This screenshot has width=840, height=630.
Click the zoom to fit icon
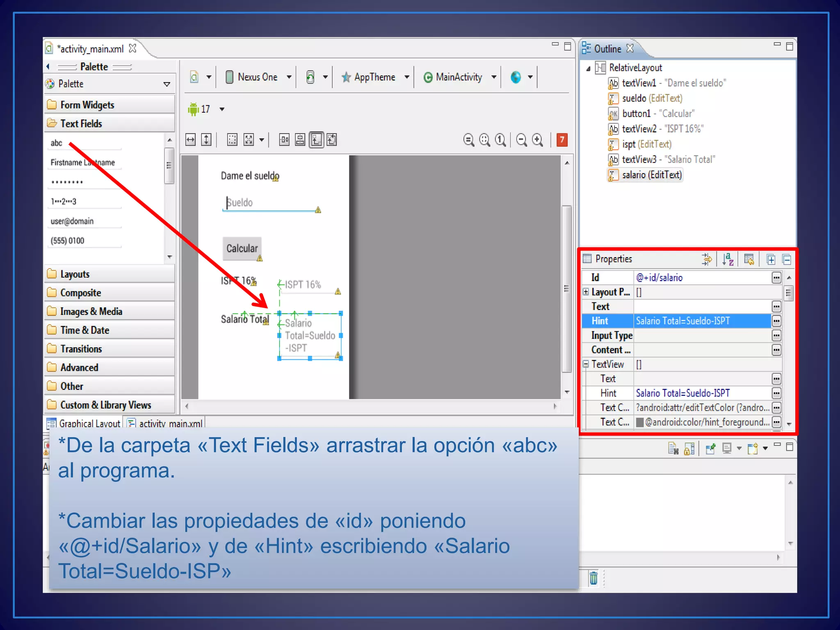[x=484, y=140]
